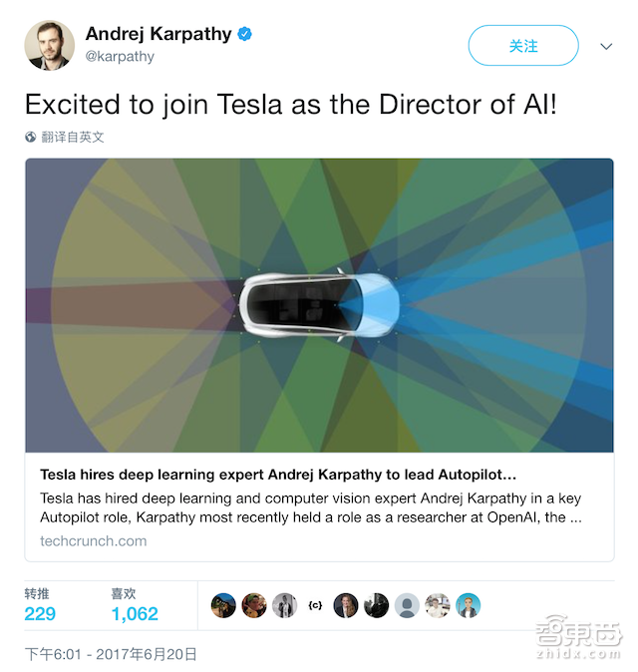Open the {c} logo liker avatar
638x672 pixels.
(x=315, y=605)
